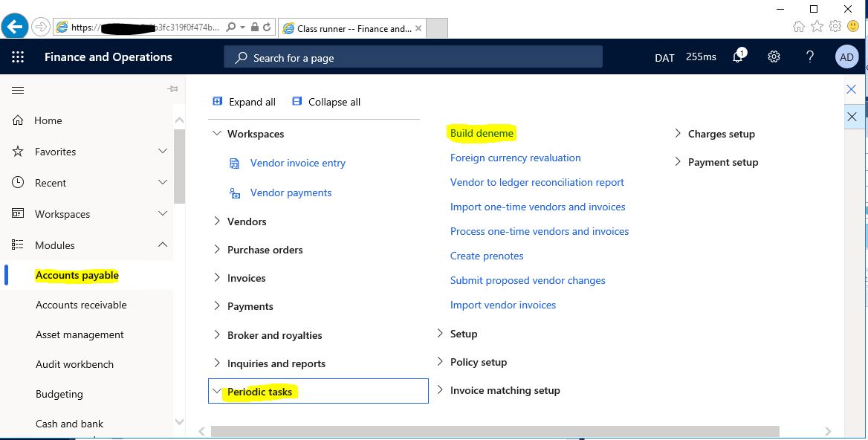Expand the Purchase orders group
Viewport: 868px width, 440px height.
217,249
